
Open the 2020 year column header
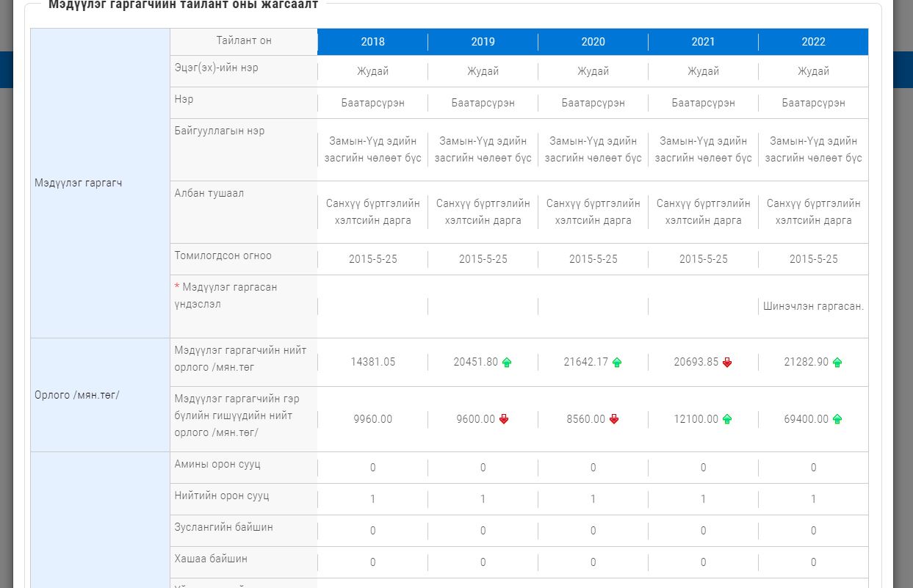tap(593, 42)
